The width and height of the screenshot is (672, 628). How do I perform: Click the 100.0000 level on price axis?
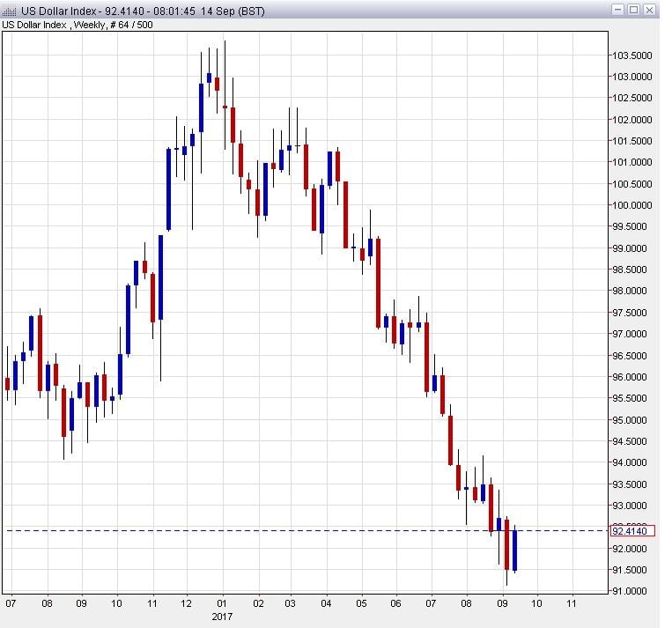(632, 205)
